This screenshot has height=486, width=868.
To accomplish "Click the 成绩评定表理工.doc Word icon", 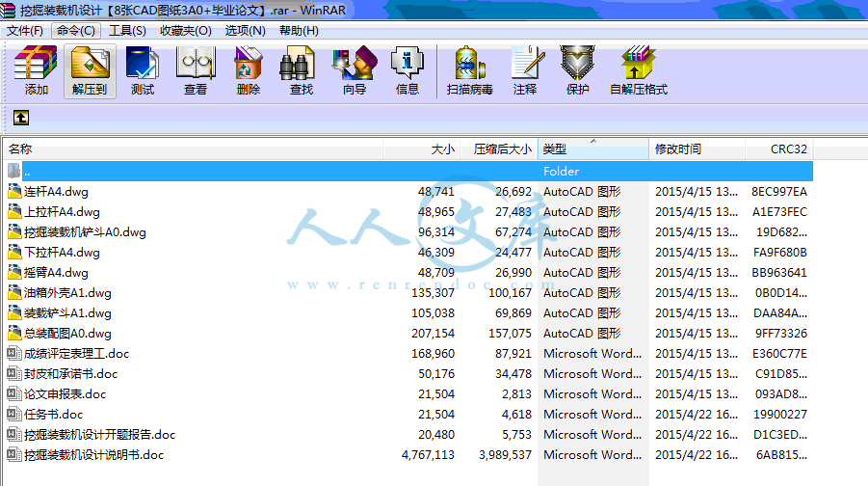I will [x=14, y=354].
